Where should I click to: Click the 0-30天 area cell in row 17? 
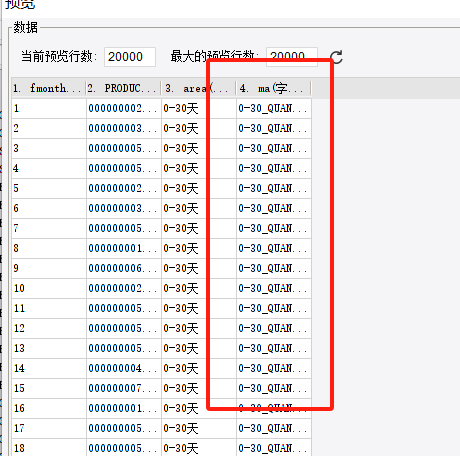tap(199, 428)
